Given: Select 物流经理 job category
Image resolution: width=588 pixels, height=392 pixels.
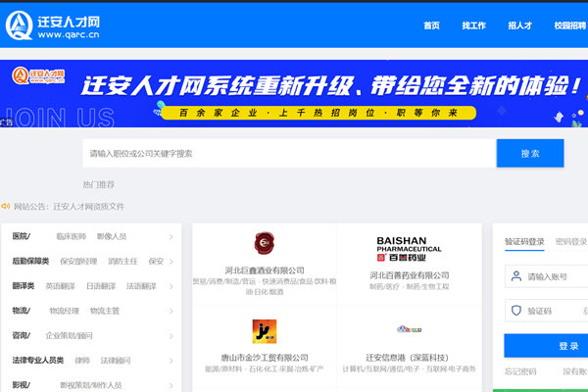Looking at the screenshot, I should point(64,311).
